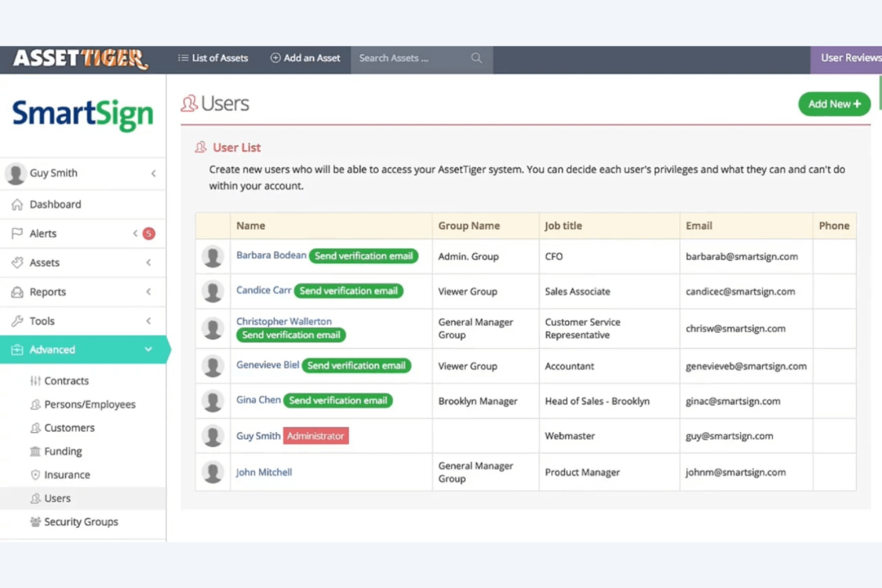The image size is (882, 588).
Task: Select the Assets icon in the sidebar
Action: (17, 262)
